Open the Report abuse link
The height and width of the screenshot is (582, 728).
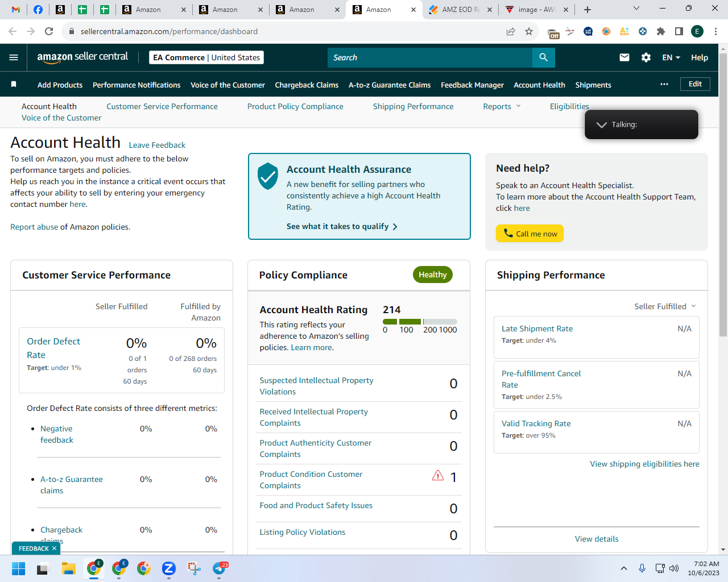pyautogui.click(x=34, y=227)
